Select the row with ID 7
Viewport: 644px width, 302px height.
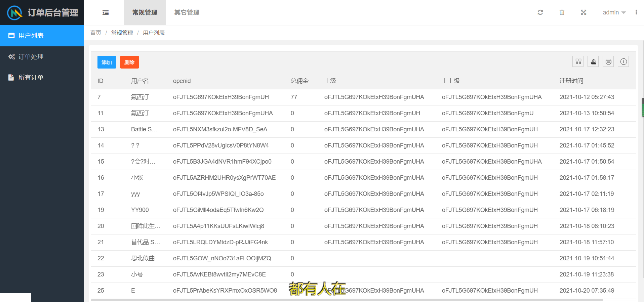[363, 97]
